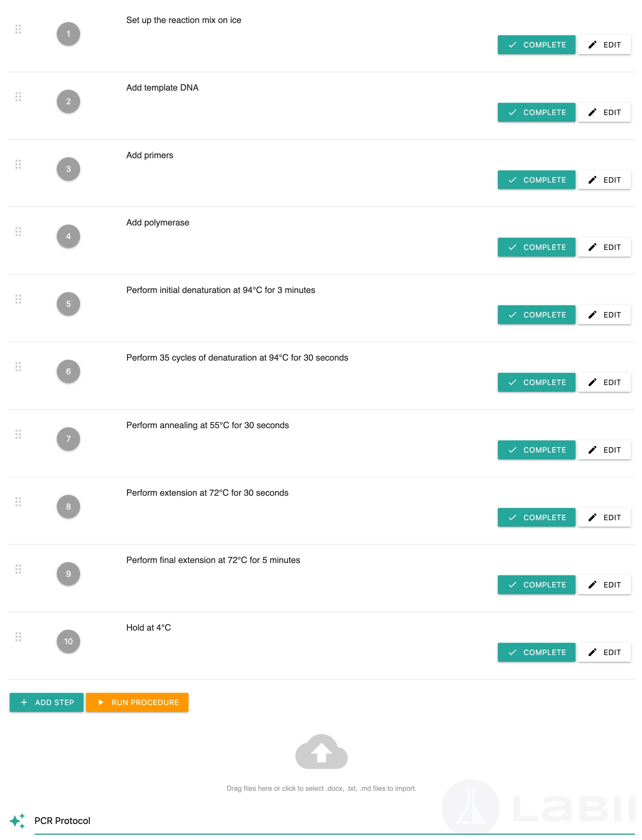Start Run Procedure

(x=137, y=703)
